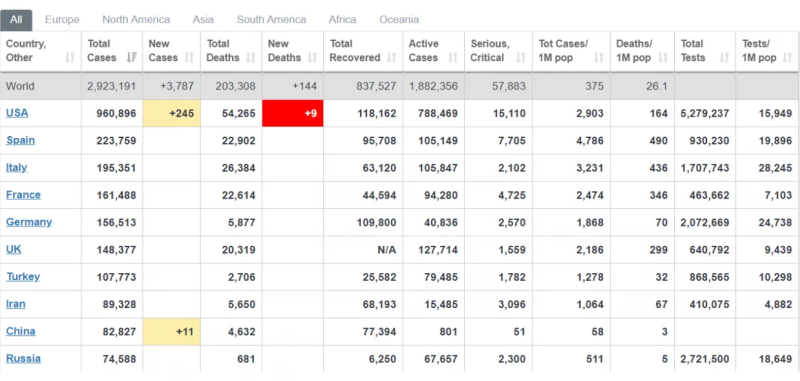Sort using Total Recovered arrows icon
The image size is (800, 381).
(391, 58)
